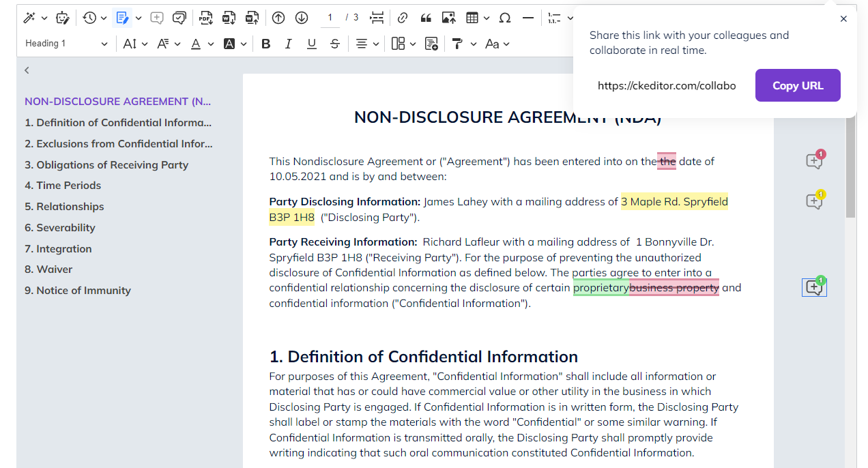Viewport: 868px width, 468px height.
Task: Toggle strikethrough formatting
Action: coord(334,44)
